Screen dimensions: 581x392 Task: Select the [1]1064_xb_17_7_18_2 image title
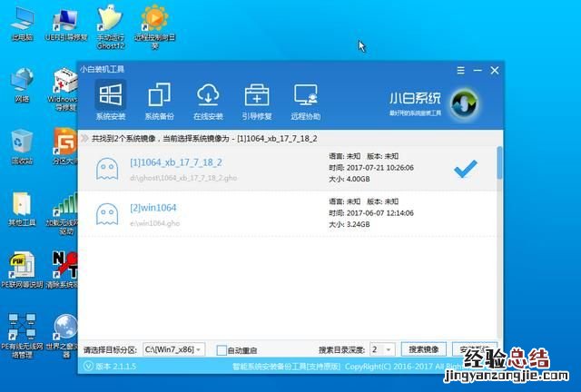click(176, 162)
